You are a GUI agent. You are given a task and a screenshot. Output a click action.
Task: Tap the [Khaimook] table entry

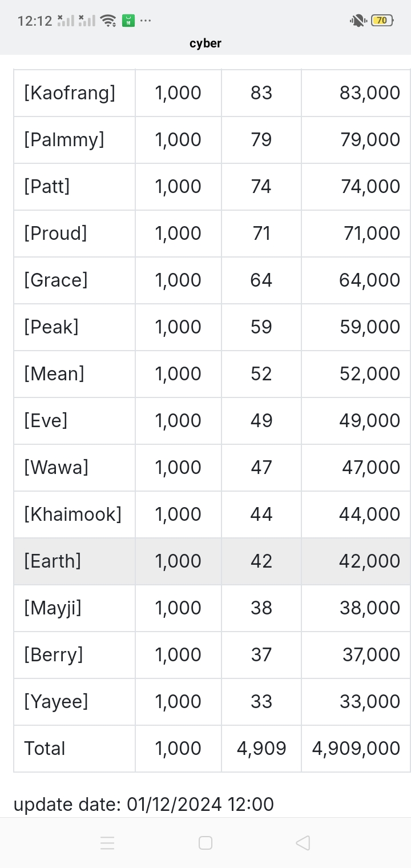pyautogui.click(x=74, y=515)
